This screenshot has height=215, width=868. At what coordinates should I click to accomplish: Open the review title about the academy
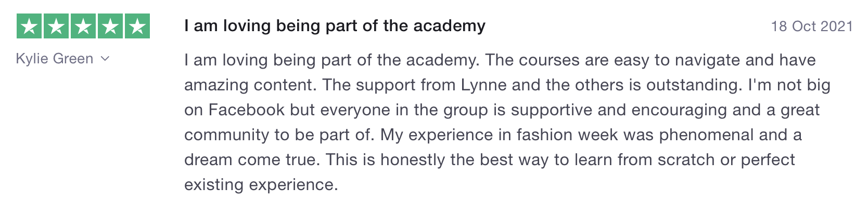(x=335, y=25)
